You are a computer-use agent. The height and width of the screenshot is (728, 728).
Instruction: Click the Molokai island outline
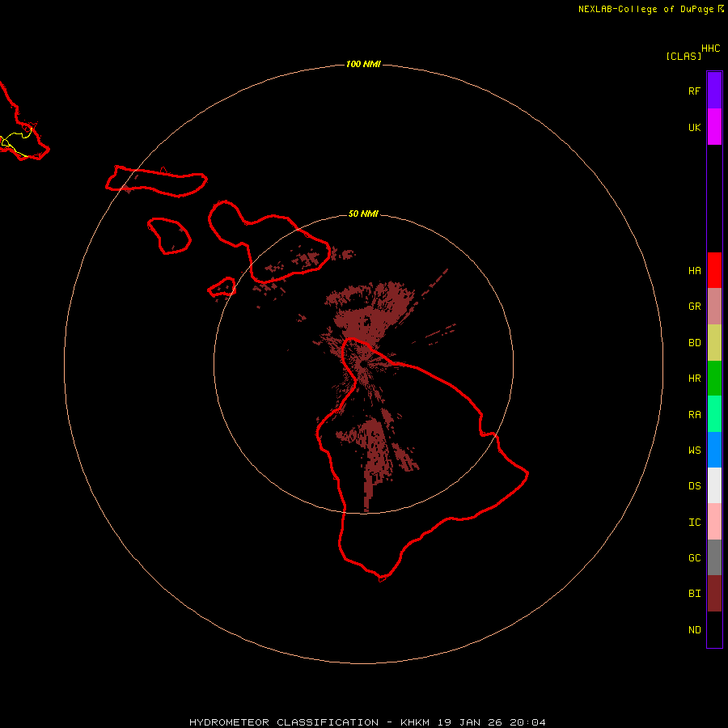click(x=156, y=181)
